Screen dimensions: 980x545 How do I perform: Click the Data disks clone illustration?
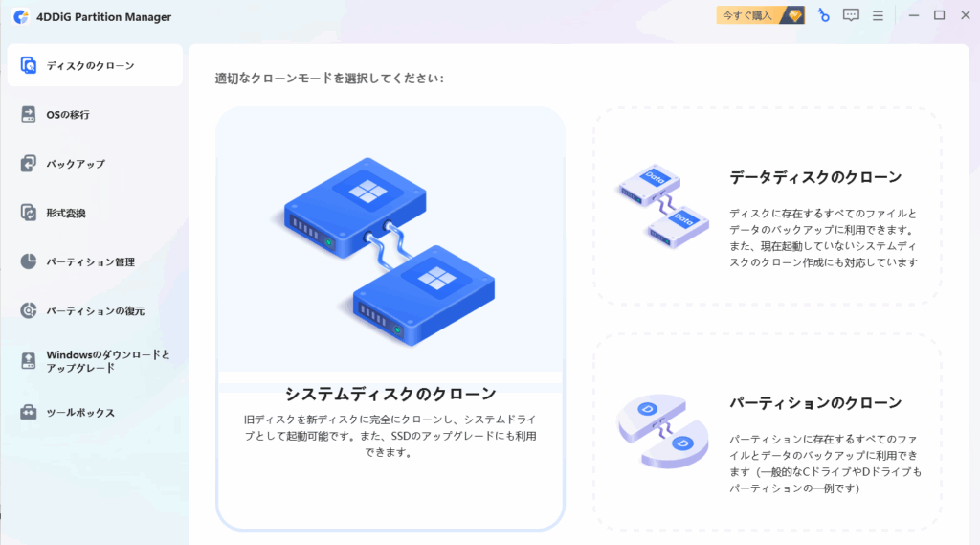coord(664,206)
